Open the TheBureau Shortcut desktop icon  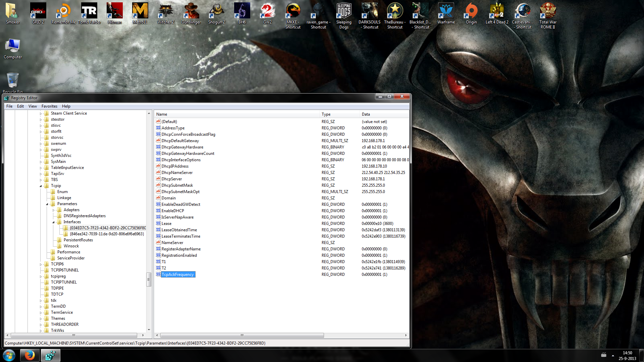point(395,16)
